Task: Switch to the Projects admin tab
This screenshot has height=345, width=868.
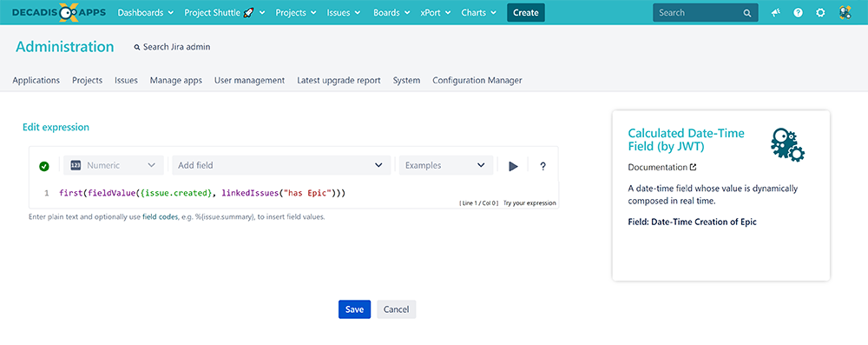Action: [x=88, y=81]
